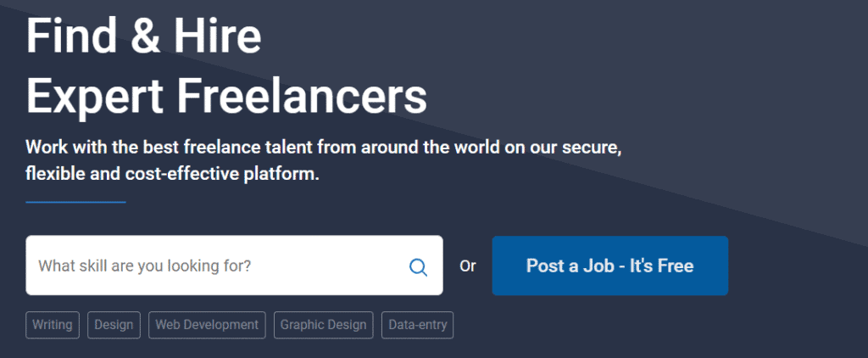The image size is (868, 358).
Task: Click the 'Or' text between search and button
Action: pyautogui.click(x=468, y=266)
